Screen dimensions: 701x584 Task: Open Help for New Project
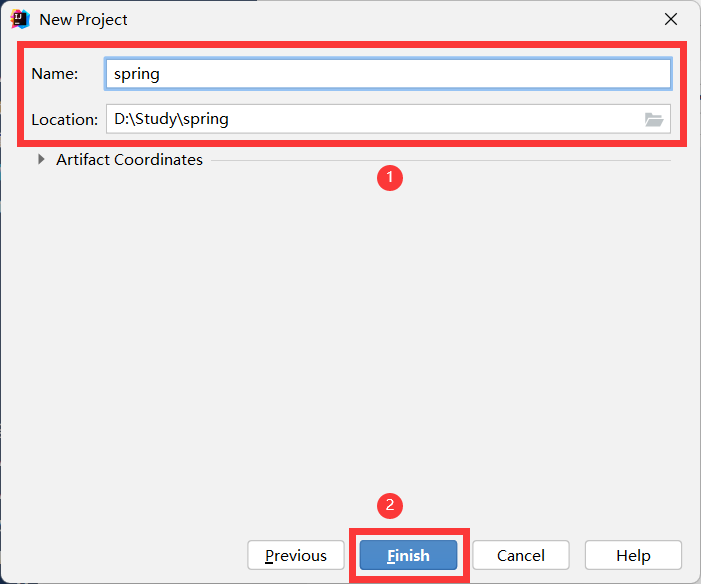(633, 555)
